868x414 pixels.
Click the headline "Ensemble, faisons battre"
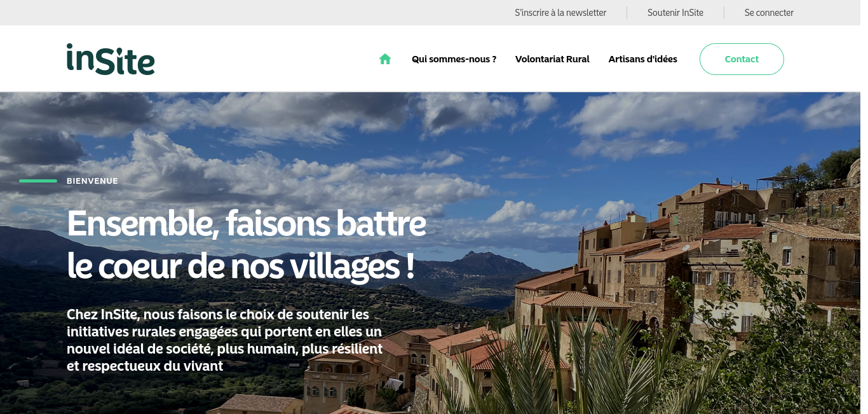click(247, 223)
